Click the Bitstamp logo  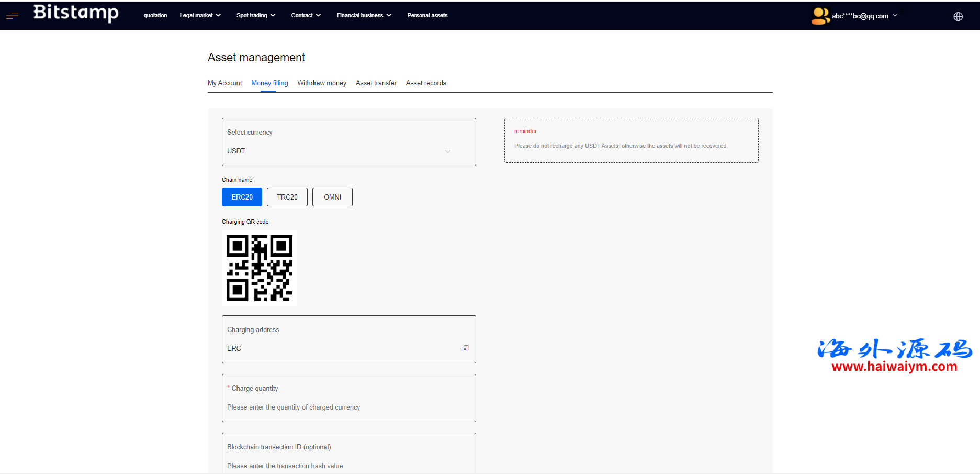[76, 13]
